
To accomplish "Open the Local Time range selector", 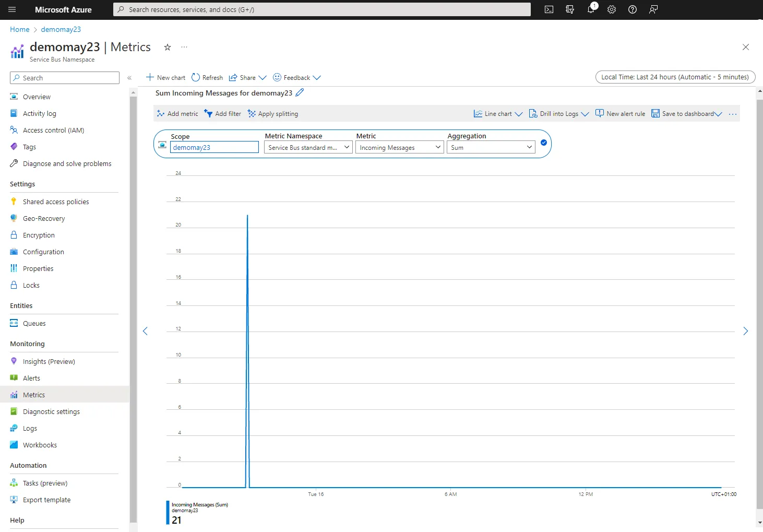I will click(675, 77).
